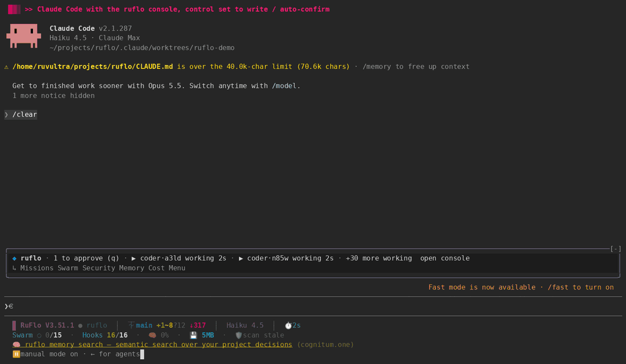Click open console
Viewport: 626px width, 364px height.
click(x=445, y=258)
